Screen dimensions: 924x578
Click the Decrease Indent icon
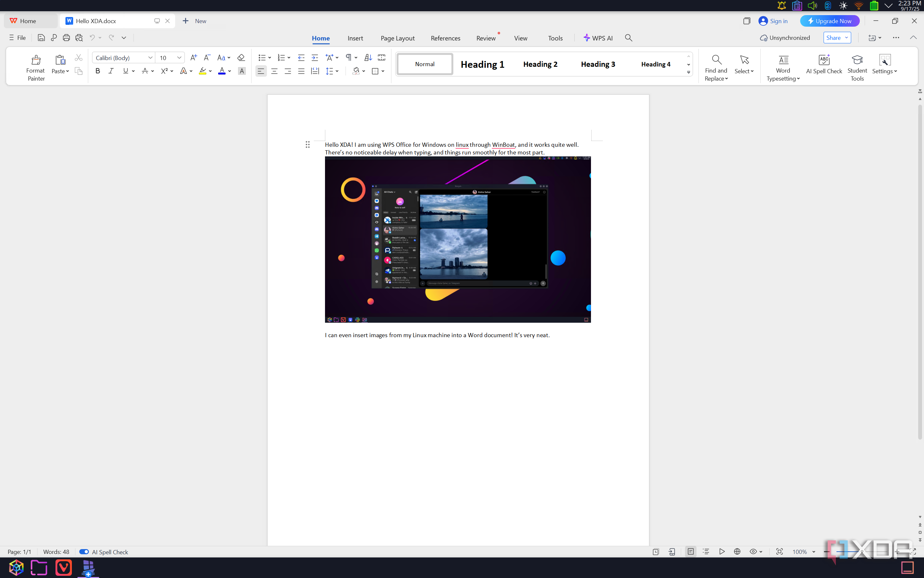301,58
